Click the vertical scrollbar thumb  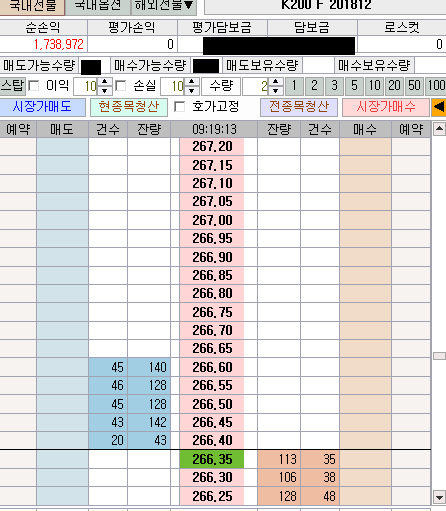click(x=439, y=356)
